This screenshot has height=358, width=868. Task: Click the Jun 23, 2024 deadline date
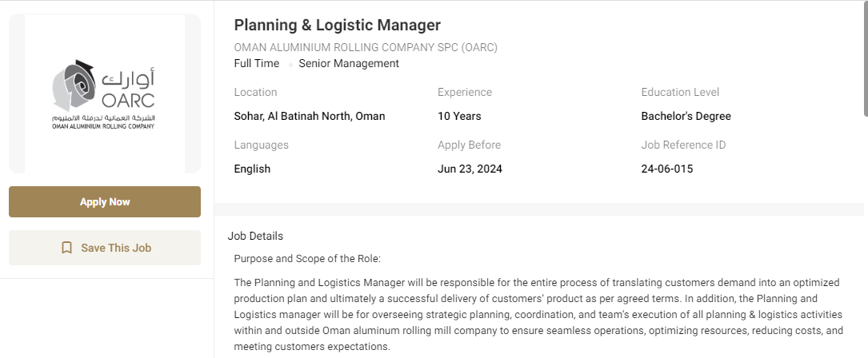point(470,169)
